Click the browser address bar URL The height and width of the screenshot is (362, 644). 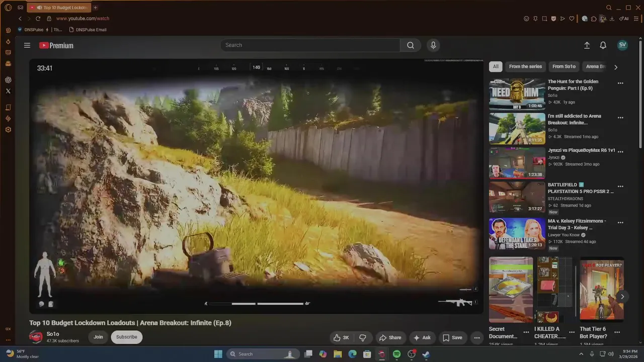(83, 19)
